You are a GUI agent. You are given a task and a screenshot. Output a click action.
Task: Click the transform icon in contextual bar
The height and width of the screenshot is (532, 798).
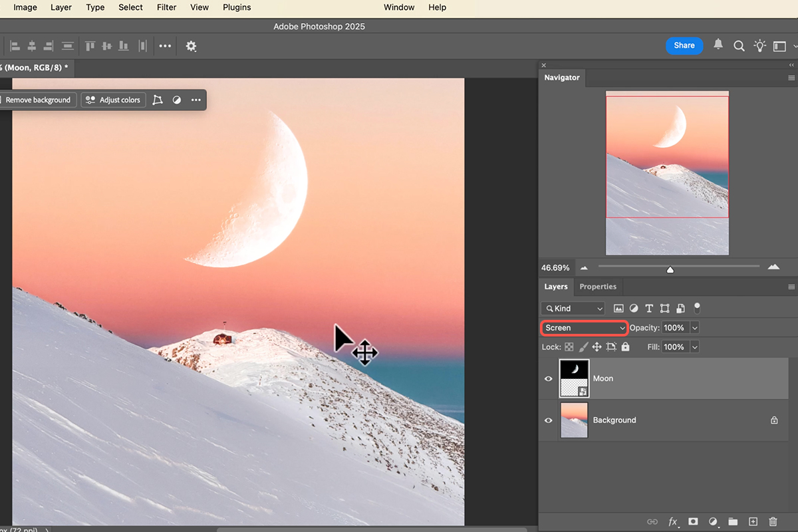[x=158, y=100]
